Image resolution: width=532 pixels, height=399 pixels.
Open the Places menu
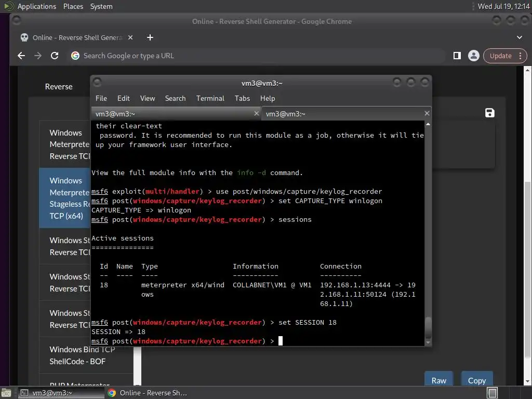point(73,6)
